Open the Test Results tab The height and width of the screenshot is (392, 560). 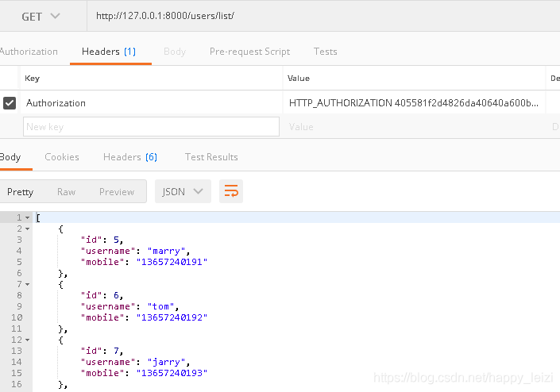click(211, 157)
